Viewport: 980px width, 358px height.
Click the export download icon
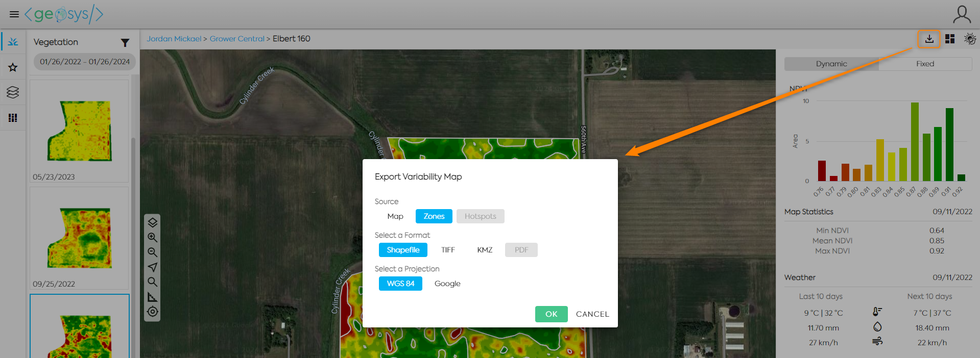coord(929,39)
